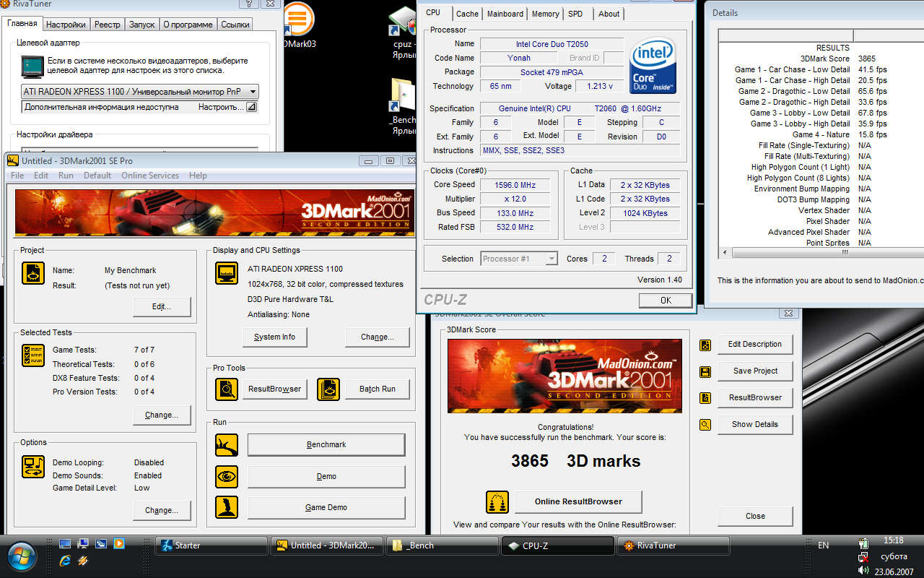924x578 pixels.
Task: Open the About tab in CPU-Z
Action: point(609,14)
